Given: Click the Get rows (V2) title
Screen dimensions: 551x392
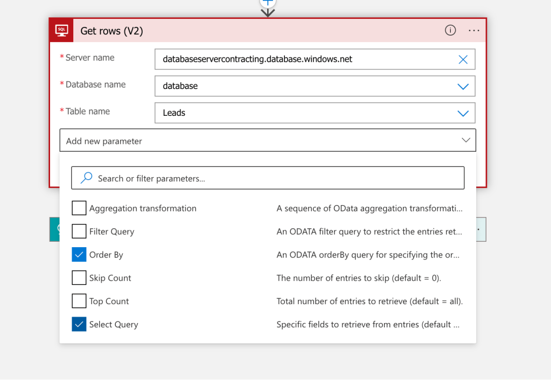Looking at the screenshot, I should [x=111, y=31].
